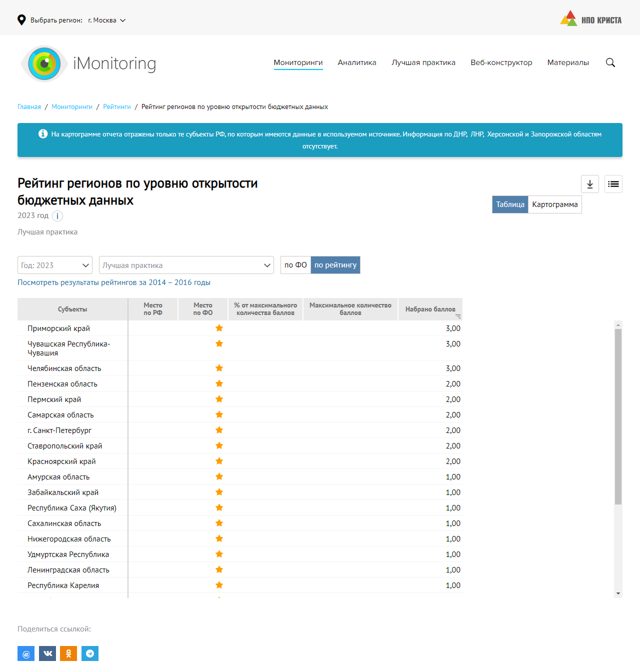
Task: Share via the Telegram icon
Action: pos(90,653)
